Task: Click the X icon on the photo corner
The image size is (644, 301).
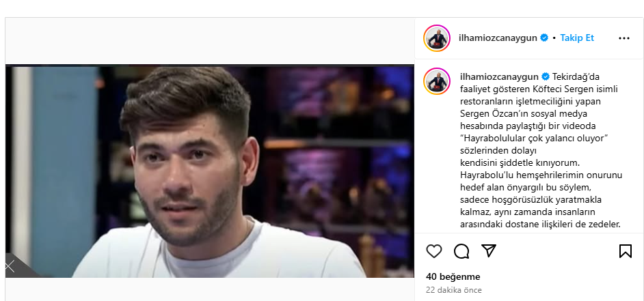Action: pos(10,267)
